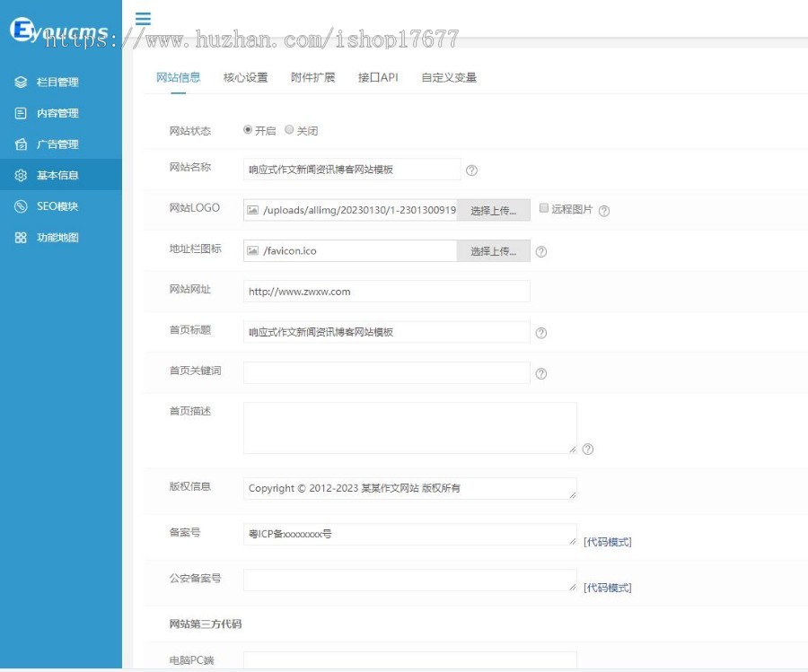Focus the 首页描述 textarea
808x672 pixels.
click(x=409, y=428)
